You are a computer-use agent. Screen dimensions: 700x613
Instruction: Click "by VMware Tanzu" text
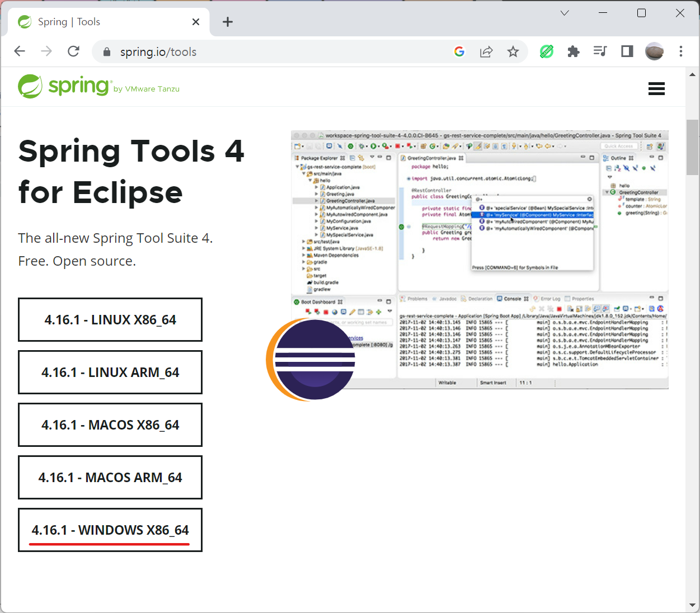pos(147,89)
